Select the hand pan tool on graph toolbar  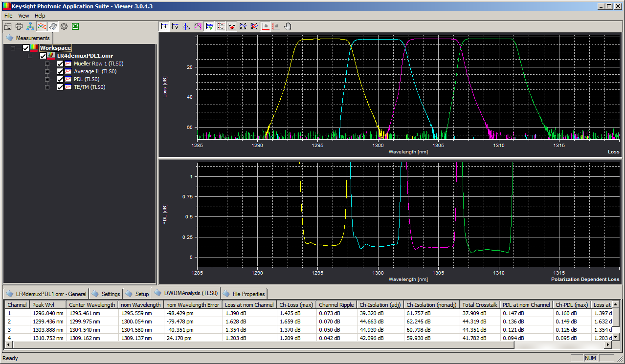point(288,26)
